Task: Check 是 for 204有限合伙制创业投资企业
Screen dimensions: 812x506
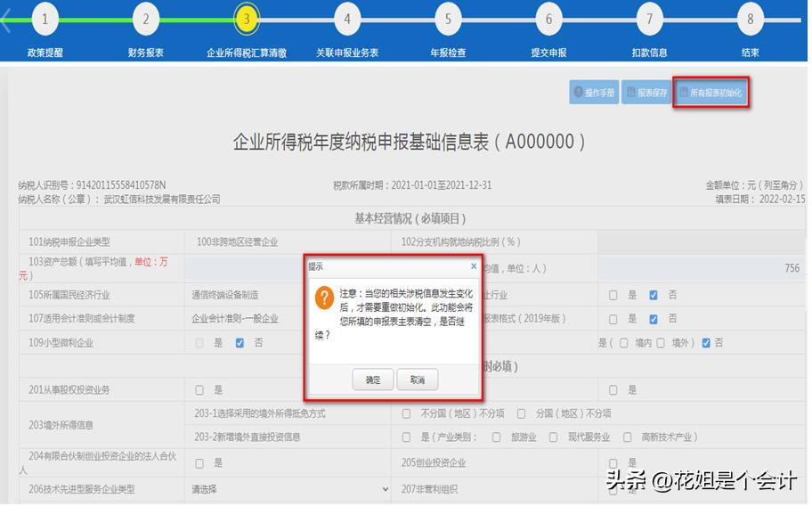Action: click(x=199, y=463)
